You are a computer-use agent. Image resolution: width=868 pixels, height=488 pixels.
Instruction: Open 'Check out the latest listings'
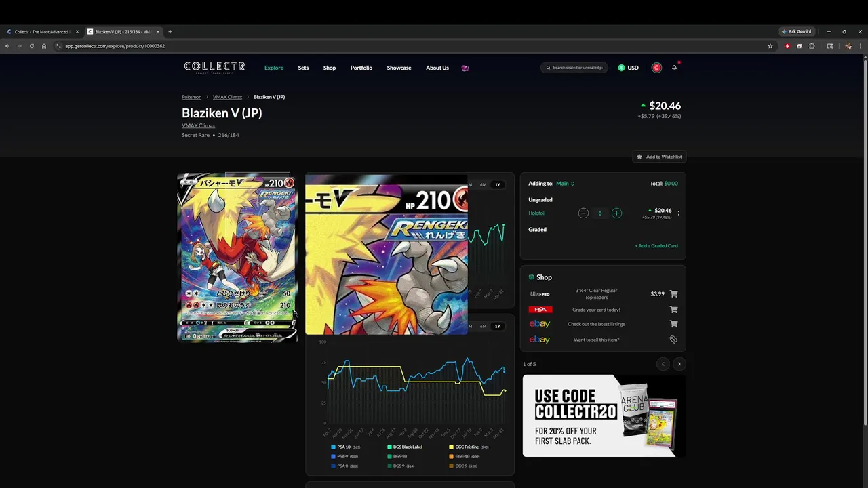pos(596,324)
